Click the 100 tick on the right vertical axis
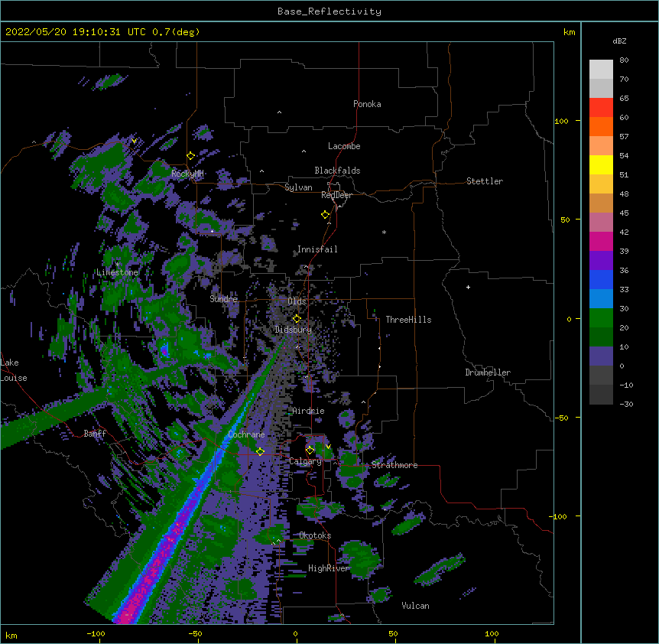This screenshot has height=644, width=659. (x=561, y=122)
